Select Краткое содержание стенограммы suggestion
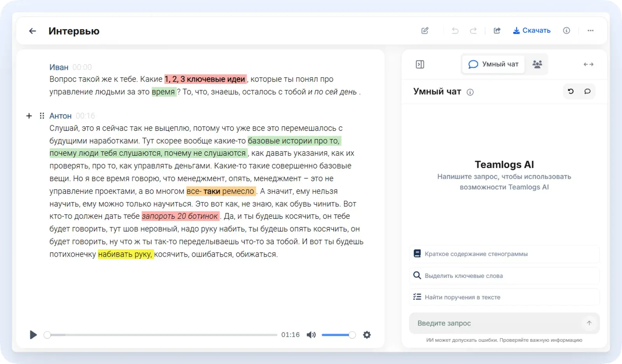The width and height of the screenshot is (622, 364). point(504,254)
